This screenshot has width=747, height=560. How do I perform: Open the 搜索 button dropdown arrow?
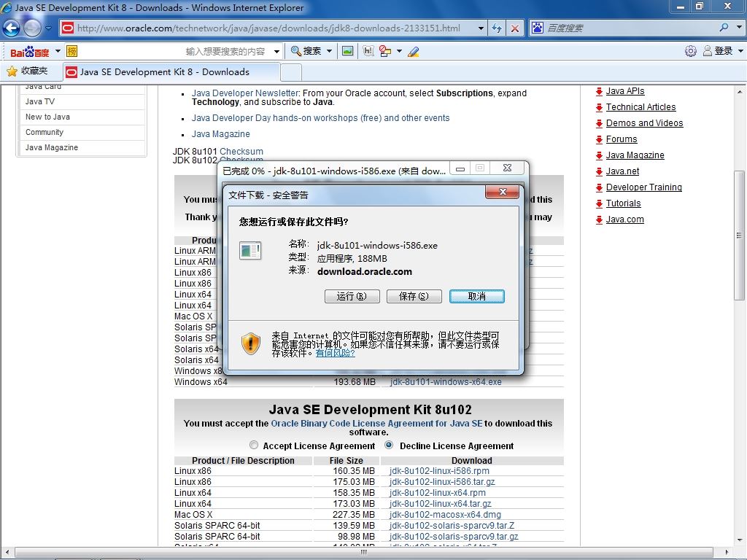(329, 51)
